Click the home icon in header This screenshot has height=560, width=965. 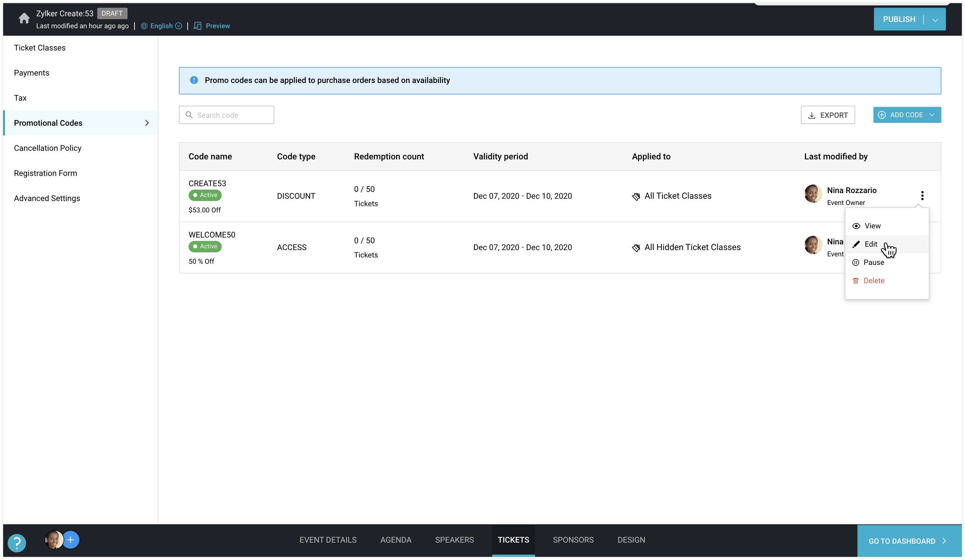click(x=24, y=18)
